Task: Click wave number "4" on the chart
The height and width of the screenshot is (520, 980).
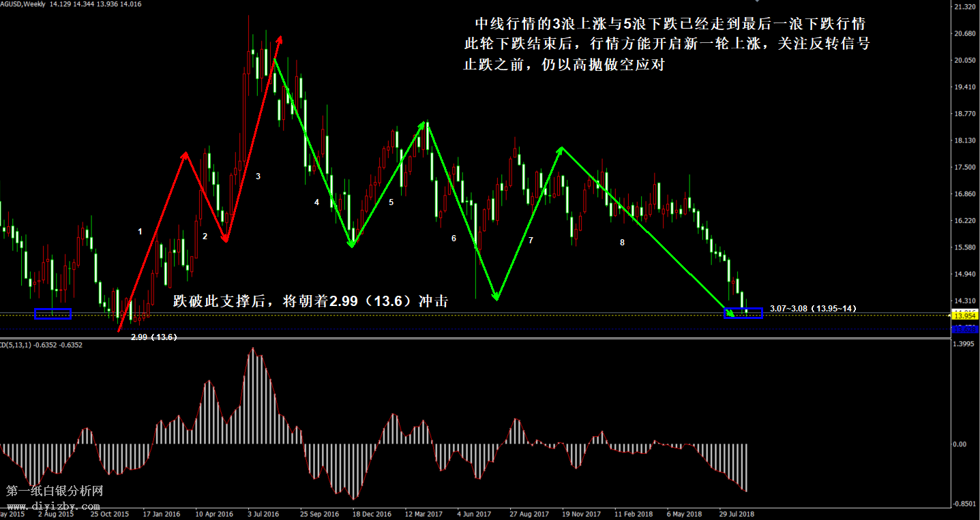Action: tap(316, 202)
